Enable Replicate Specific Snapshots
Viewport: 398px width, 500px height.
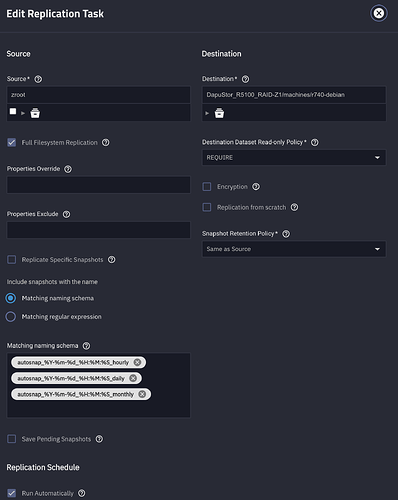pos(12,259)
